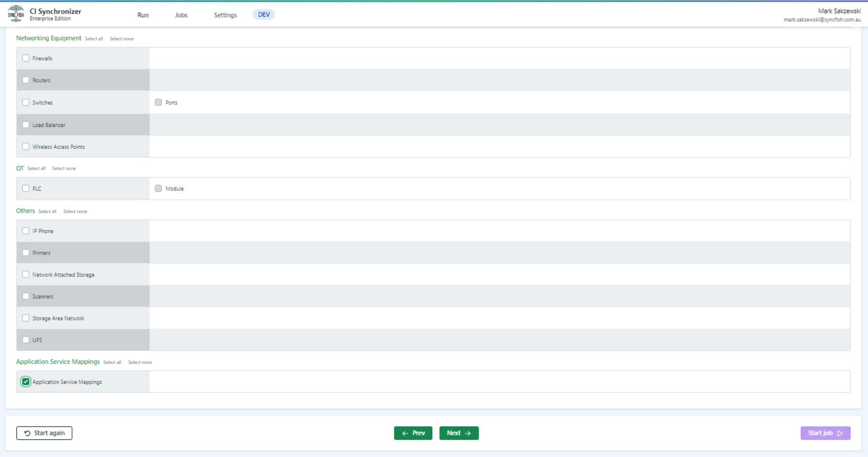Select none for Application Service Mappings
Image resolution: width=868 pixels, height=457 pixels.
[140, 362]
